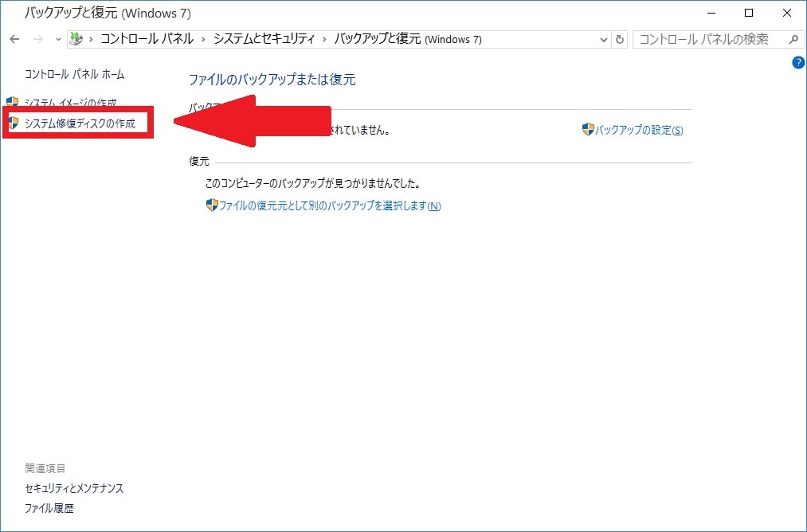Close the バックアップと復元 window
Image resolution: width=807 pixels, height=532 pixels.
[787, 13]
